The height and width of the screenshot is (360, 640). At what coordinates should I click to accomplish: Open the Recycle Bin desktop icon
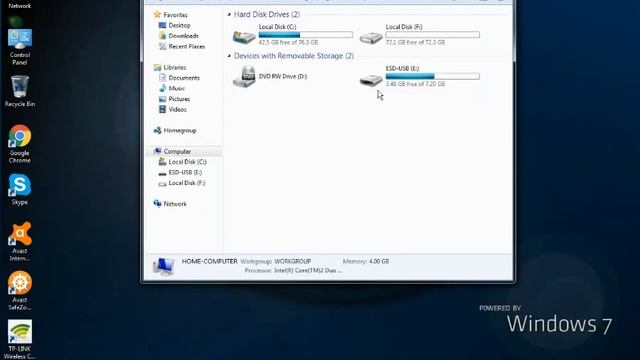[x=20, y=91]
